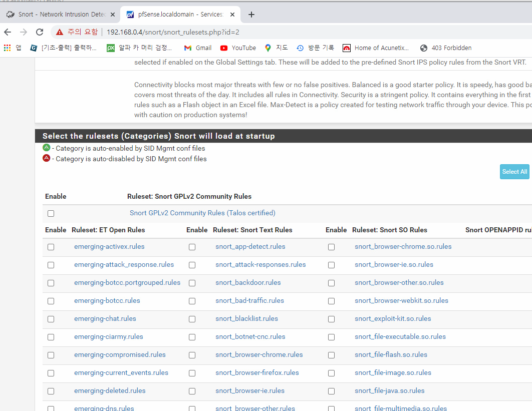The image size is (532, 411).
Task: Check emerging-activex.rules checkbox
Action: click(51, 247)
